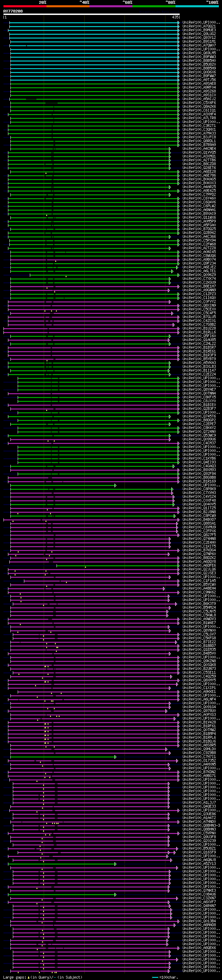Open hit UniRef100_B9S1M1

point(199,41)
